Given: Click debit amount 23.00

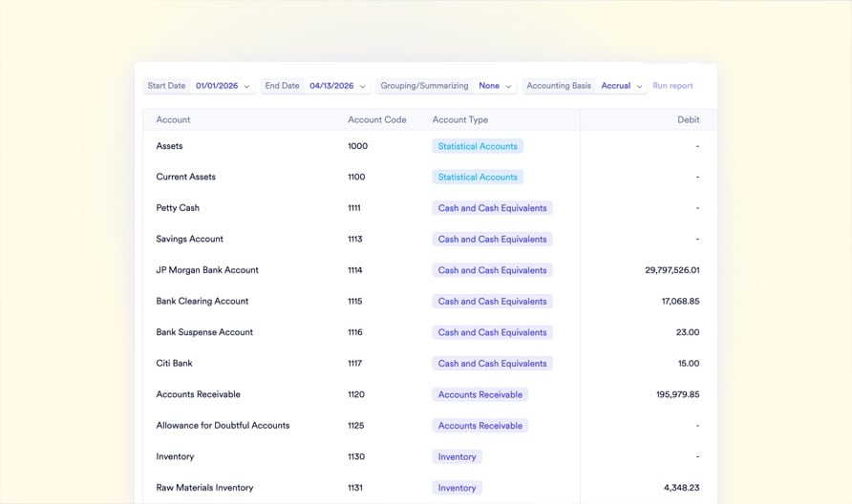Looking at the screenshot, I should pos(688,332).
